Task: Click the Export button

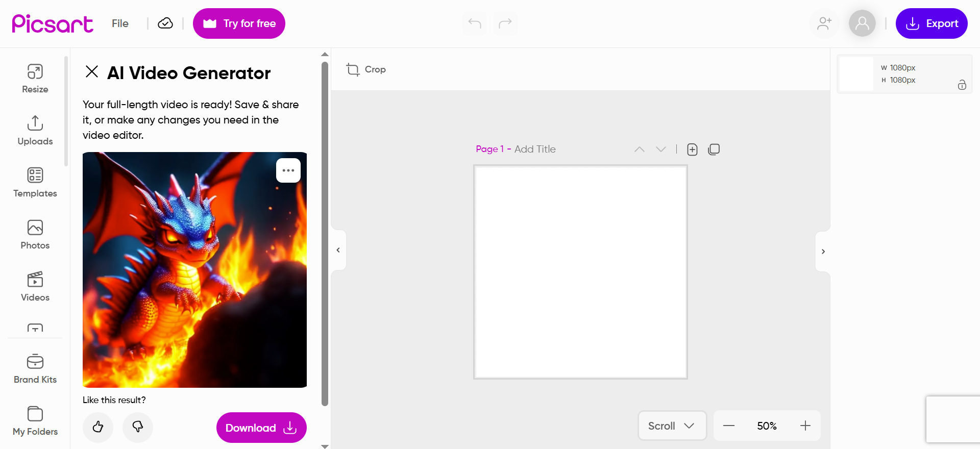Action: click(932, 23)
